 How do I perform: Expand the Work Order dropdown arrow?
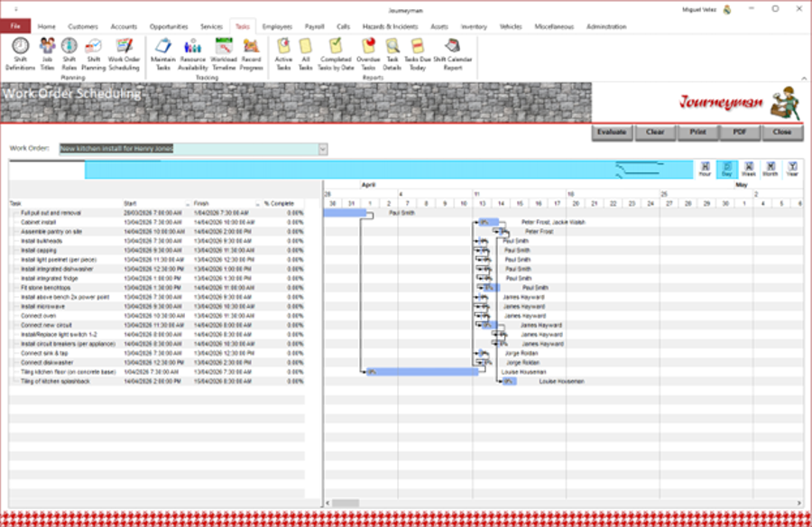click(x=323, y=149)
